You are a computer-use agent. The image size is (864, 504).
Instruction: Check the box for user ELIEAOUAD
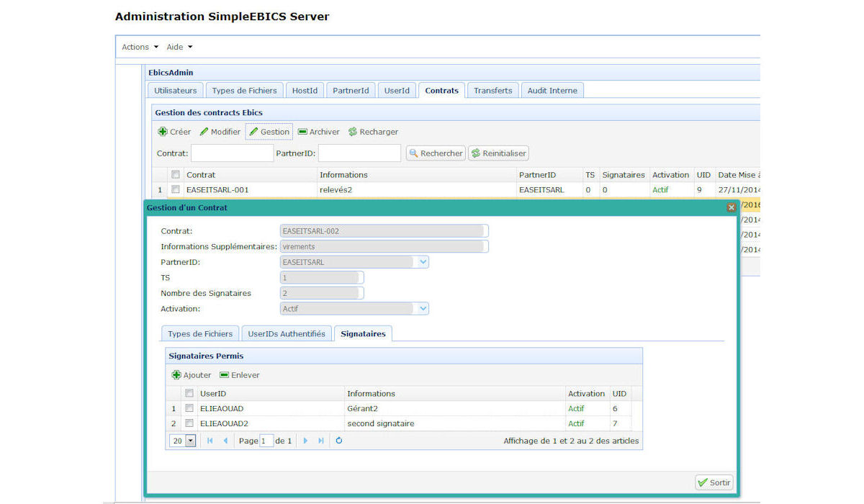coord(189,408)
